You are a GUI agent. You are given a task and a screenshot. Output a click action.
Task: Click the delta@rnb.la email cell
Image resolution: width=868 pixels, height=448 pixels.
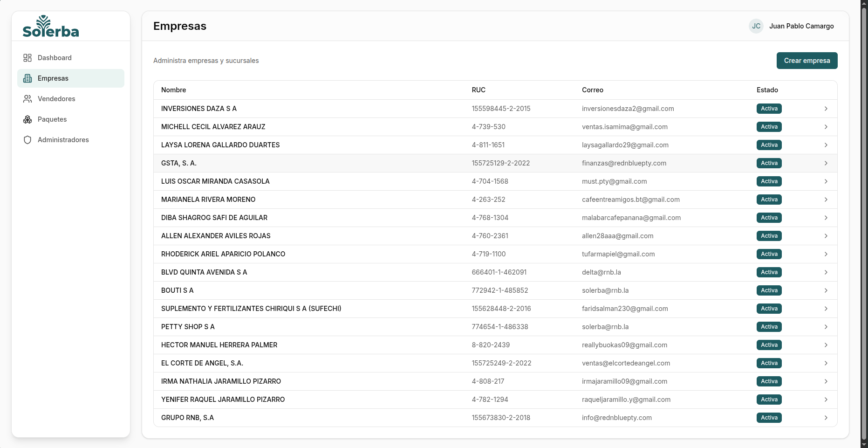point(601,272)
